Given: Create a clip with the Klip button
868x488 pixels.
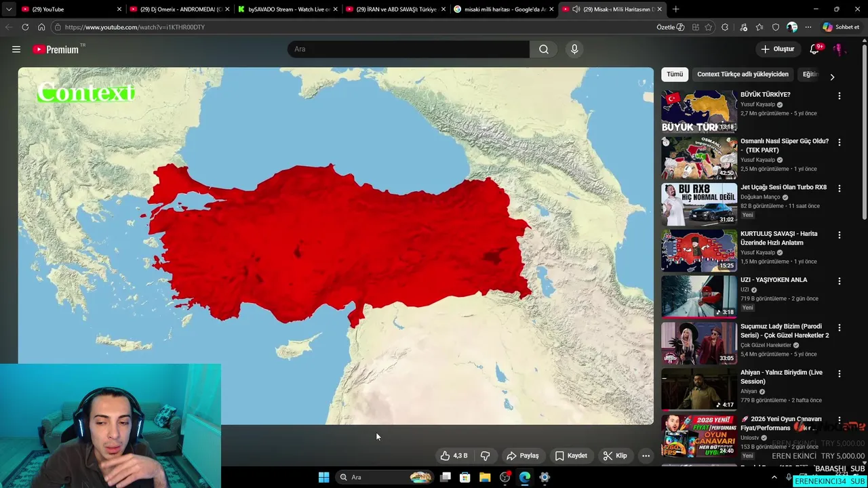Looking at the screenshot, I should (x=615, y=455).
